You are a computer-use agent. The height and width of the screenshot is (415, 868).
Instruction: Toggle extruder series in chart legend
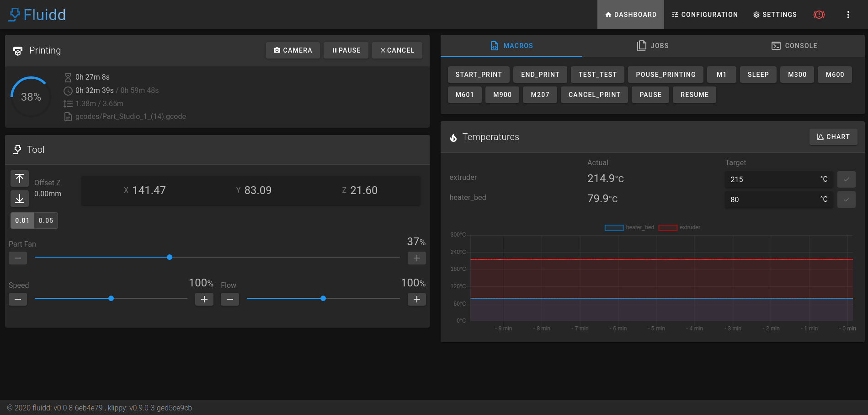[679, 227]
